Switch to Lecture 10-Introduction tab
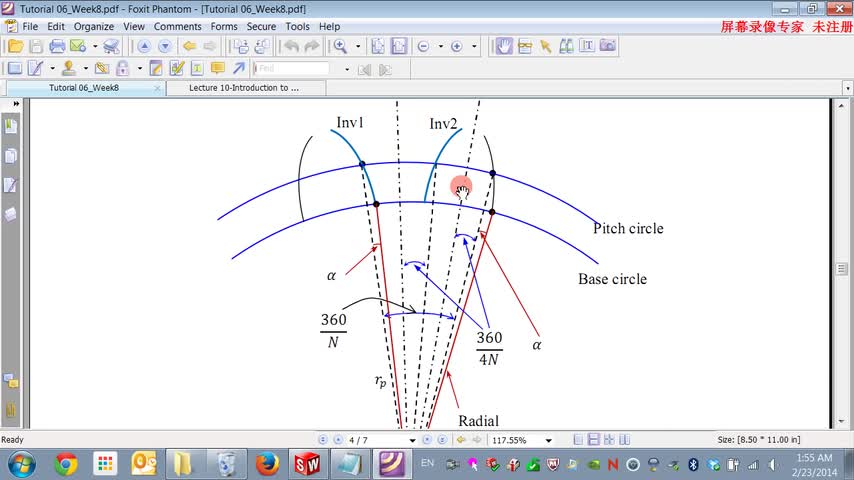The image size is (854, 480). pyautogui.click(x=245, y=88)
